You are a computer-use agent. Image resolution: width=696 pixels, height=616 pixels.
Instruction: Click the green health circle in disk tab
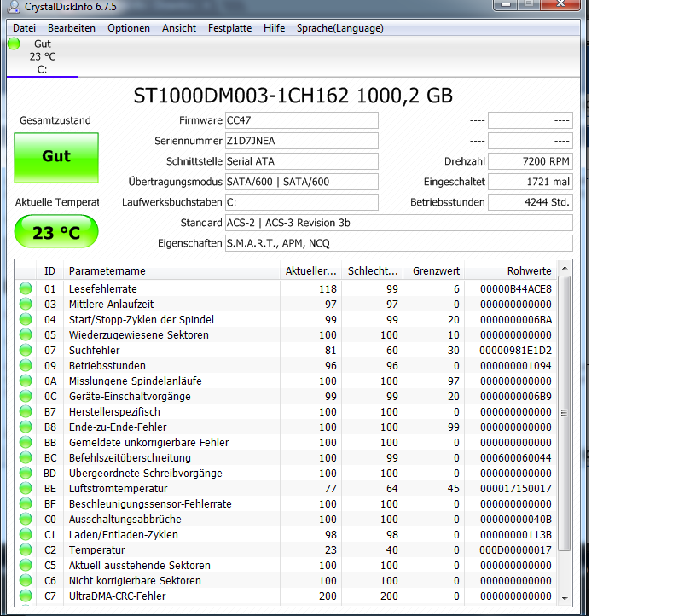[x=14, y=44]
